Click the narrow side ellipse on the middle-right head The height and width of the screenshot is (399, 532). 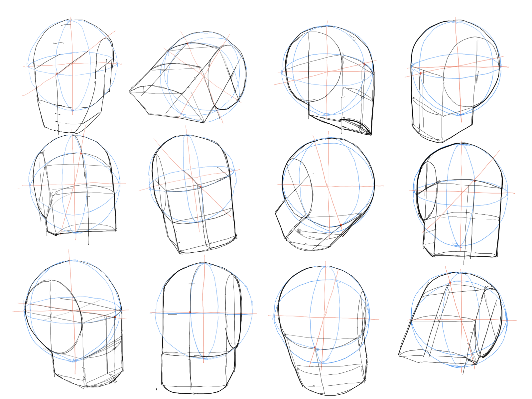tap(428, 191)
